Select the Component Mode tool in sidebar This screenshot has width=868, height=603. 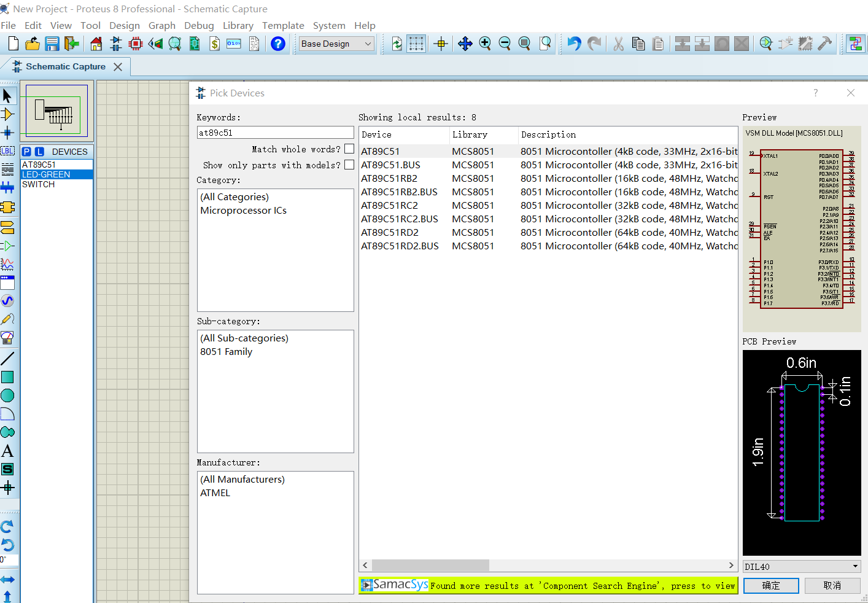[x=7, y=114]
